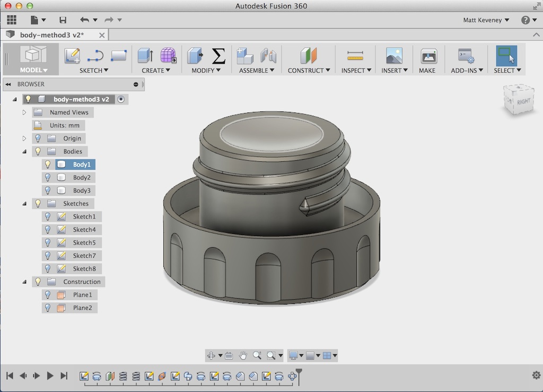Toggle visibility of Body2
Screen dimensions: 543x392
click(47, 177)
